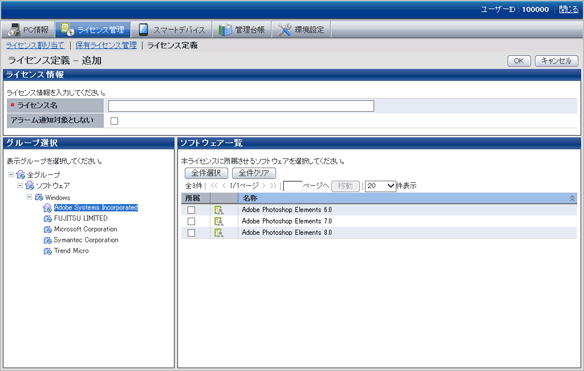Click the ソフトウェア group icon
584x371 pixels.
click(30, 186)
